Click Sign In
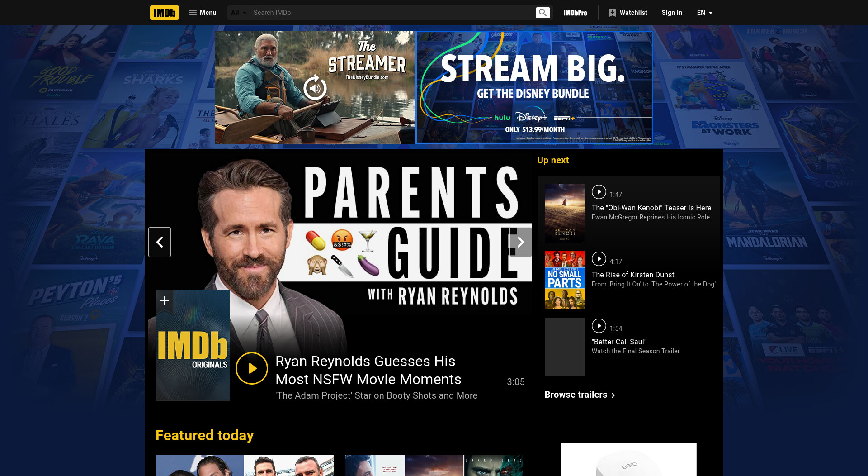 coord(672,13)
